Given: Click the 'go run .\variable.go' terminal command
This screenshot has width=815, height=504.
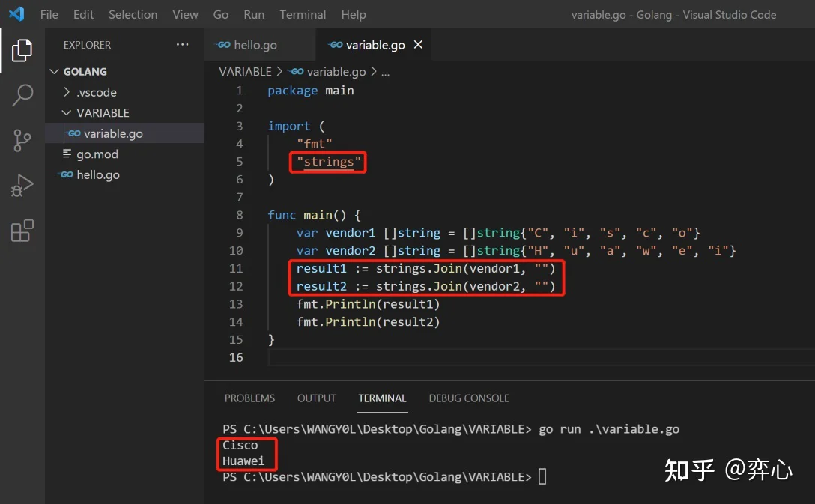Looking at the screenshot, I should pos(609,429).
